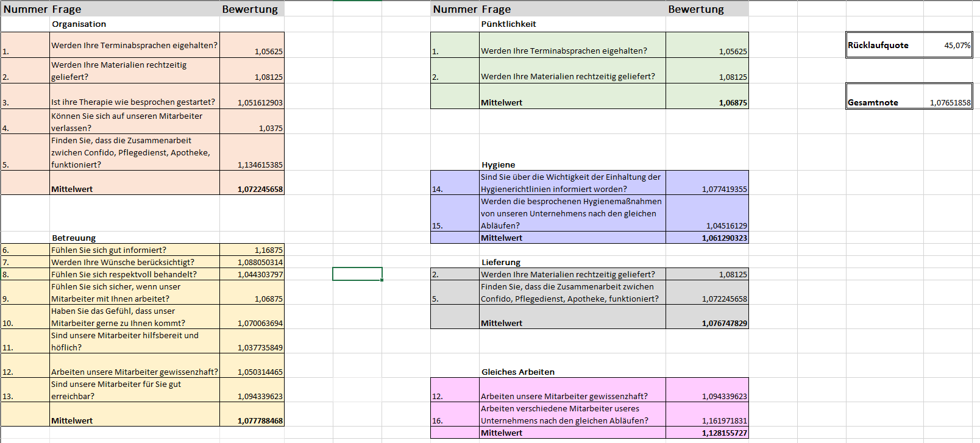Select the Gesamtnote value 1,07651858

tap(948, 96)
